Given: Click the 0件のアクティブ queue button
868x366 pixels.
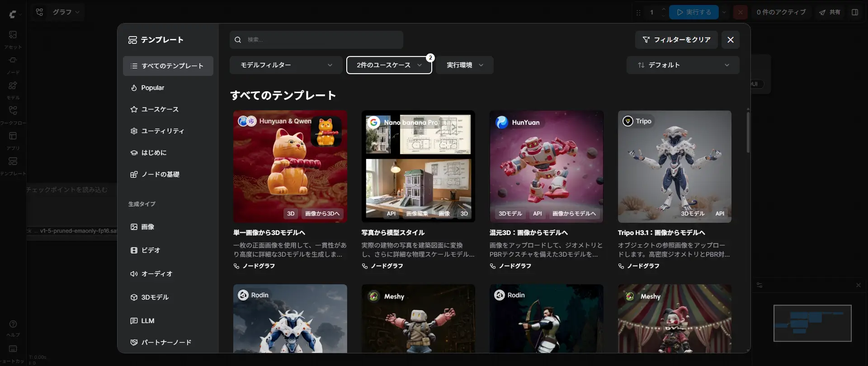Looking at the screenshot, I should [781, 12].
